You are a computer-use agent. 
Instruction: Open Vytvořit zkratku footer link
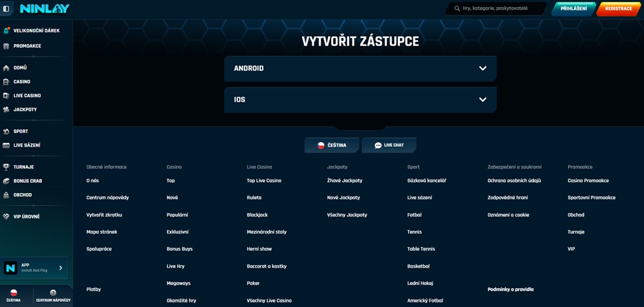point(104,215)
